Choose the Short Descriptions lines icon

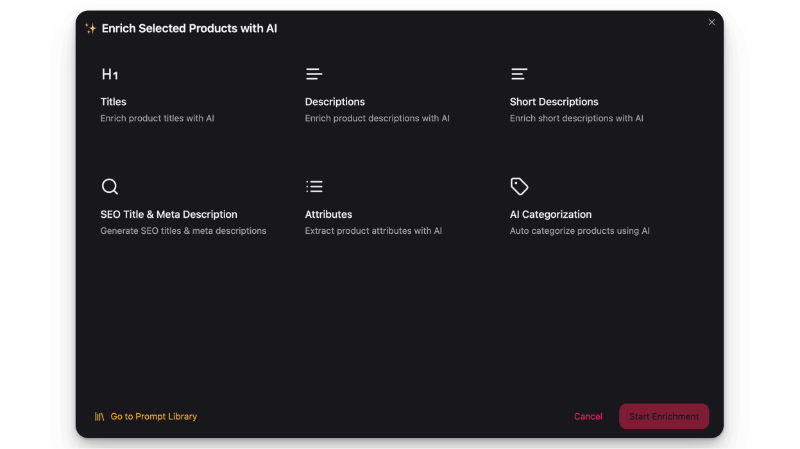point(519,74)
